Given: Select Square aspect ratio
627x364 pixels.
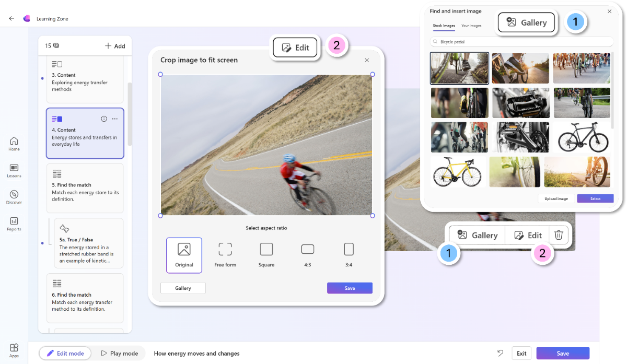Looking at the screenshot, I should (x=266, y=255).
